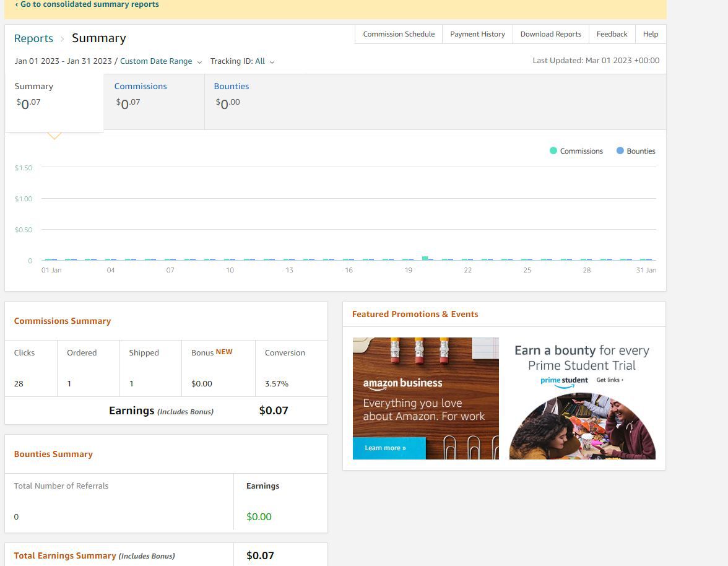Click the Last Updated timestamp text

click(596, 61)
